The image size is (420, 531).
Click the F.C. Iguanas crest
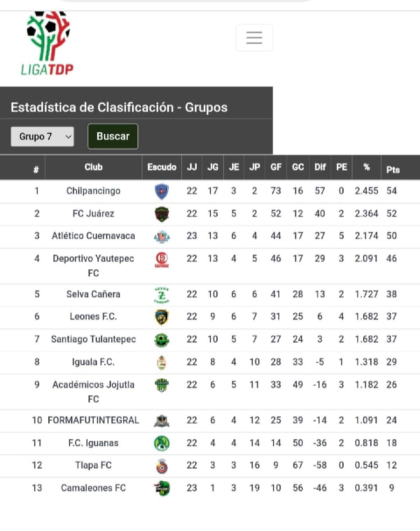(x=162, y=443)
